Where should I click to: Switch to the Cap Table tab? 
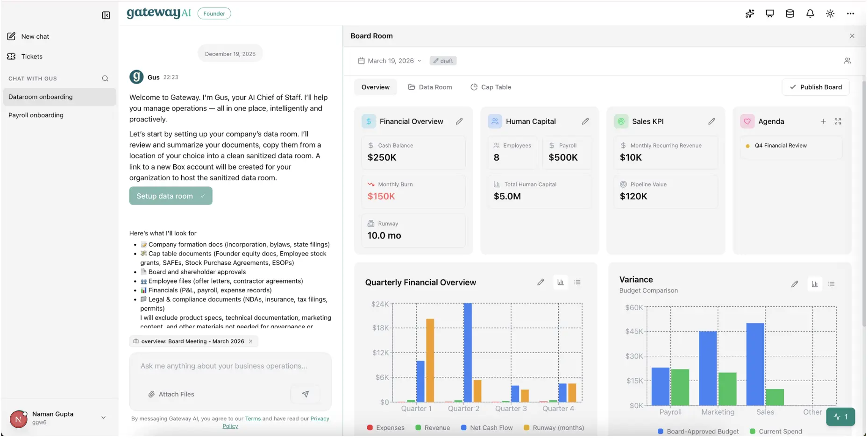pos(491,87)
